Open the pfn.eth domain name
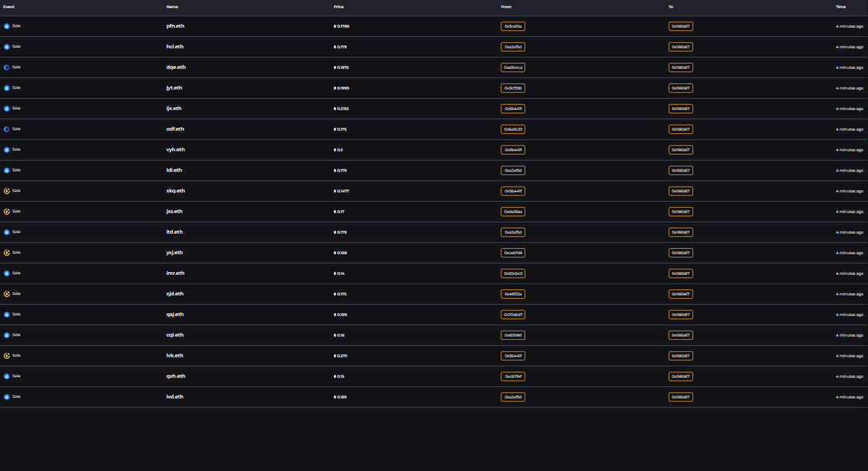Image resolution: width=868 pixels, height=471 pixels. (174, 26)
